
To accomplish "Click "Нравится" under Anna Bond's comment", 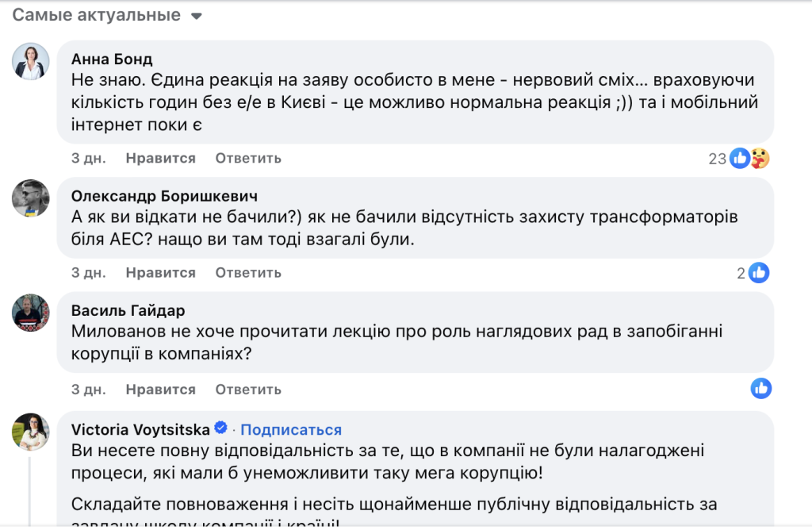I will coord(160,158).
